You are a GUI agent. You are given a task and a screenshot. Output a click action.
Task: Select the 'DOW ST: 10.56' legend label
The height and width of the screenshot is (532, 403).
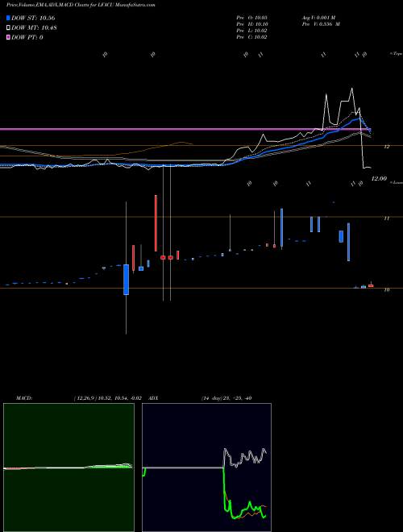[33, 18]
